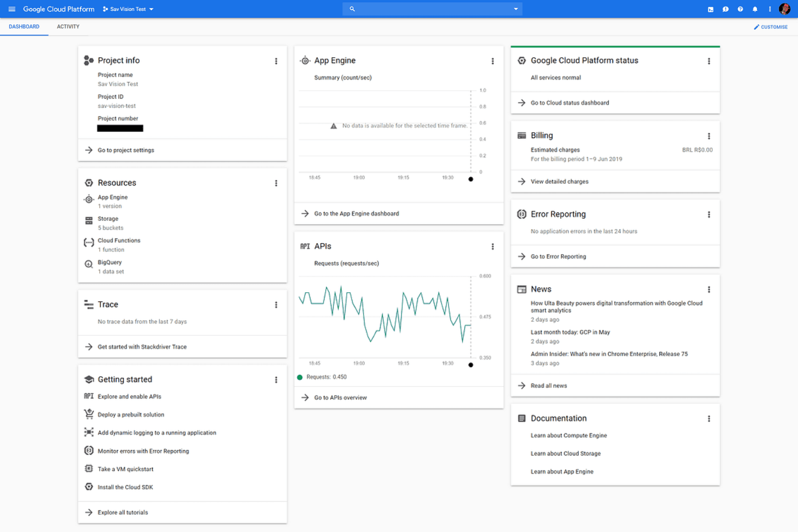This screenshot has height=532, width=798.
Task: Click the App Engine chart time marker dot
Action: (x=471, y=179)
